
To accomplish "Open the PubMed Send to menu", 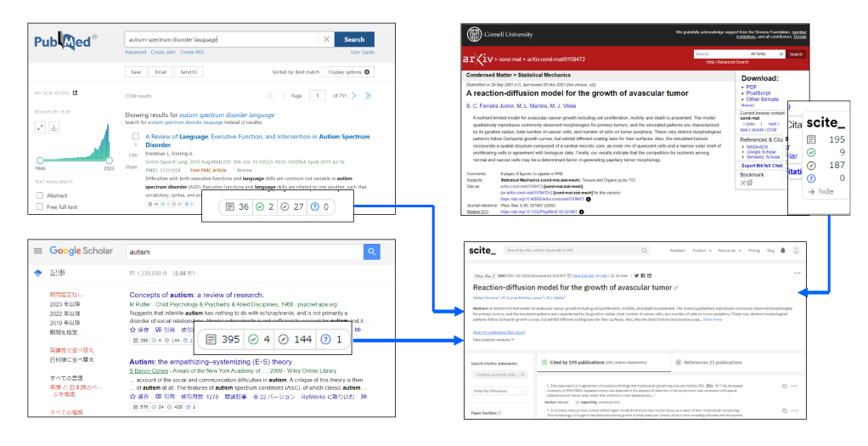I will 189,72.
